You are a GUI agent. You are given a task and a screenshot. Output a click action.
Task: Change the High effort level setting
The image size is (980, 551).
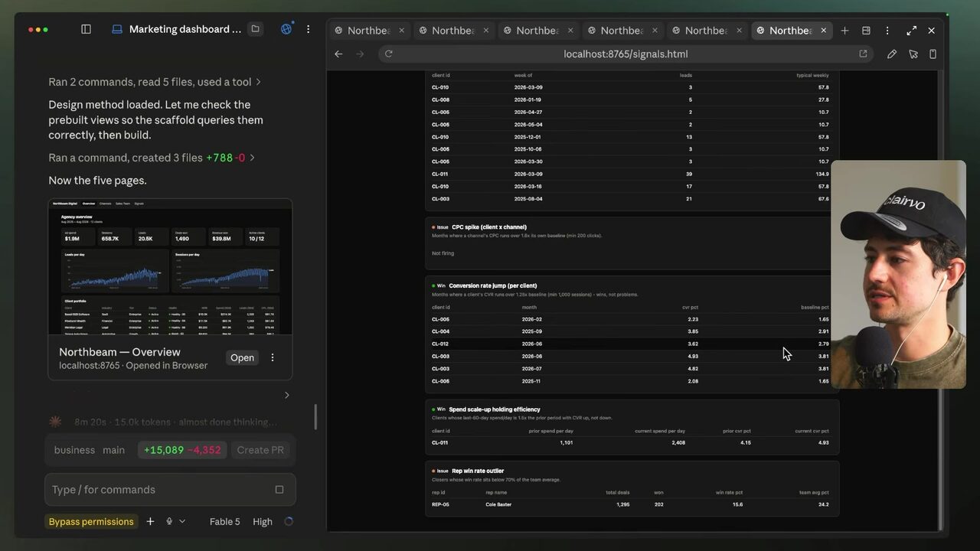263,521
